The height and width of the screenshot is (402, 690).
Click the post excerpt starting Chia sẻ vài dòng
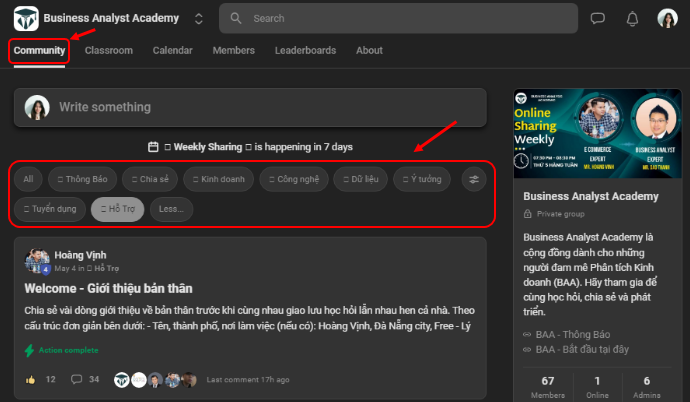250,318
